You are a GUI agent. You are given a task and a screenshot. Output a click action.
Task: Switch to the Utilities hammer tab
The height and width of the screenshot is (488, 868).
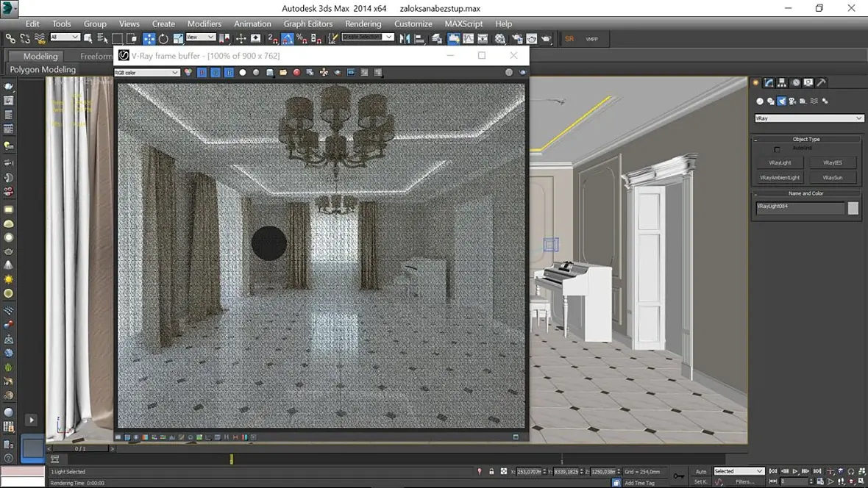coord(822,82)
